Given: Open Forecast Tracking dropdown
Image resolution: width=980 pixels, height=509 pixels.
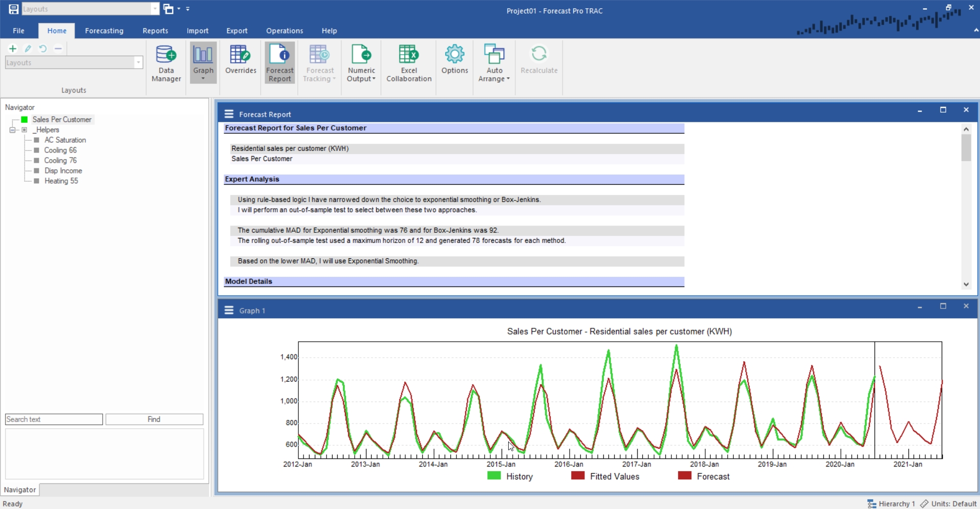Looking at the screenshot, I should 320,63.
